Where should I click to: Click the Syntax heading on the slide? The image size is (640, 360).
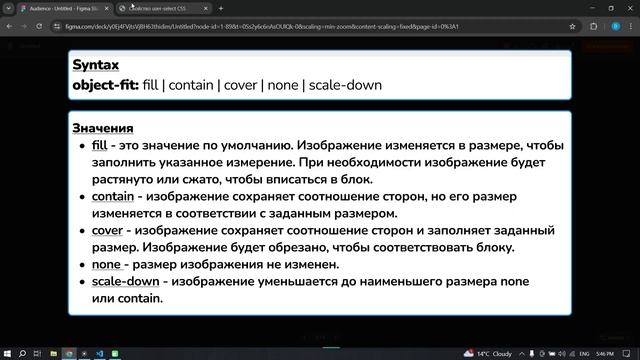pyautogui.click(x=96, y=65)
